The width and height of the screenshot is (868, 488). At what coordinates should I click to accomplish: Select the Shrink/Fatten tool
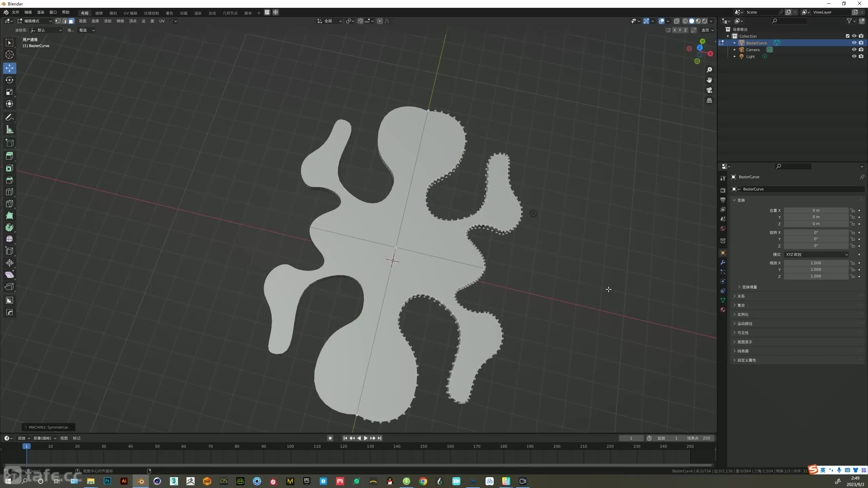9,263
